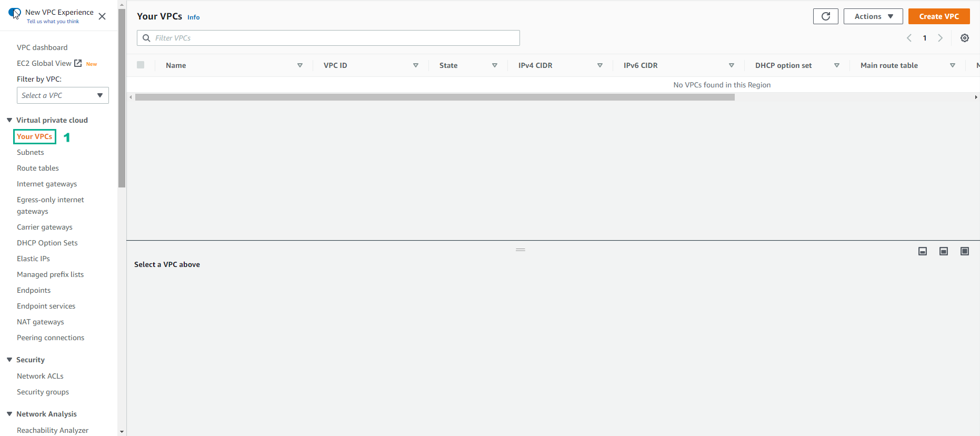Click the IPv4 CIDR column header
The height and width of the screenshot is (436, 980).
(535, 65)
